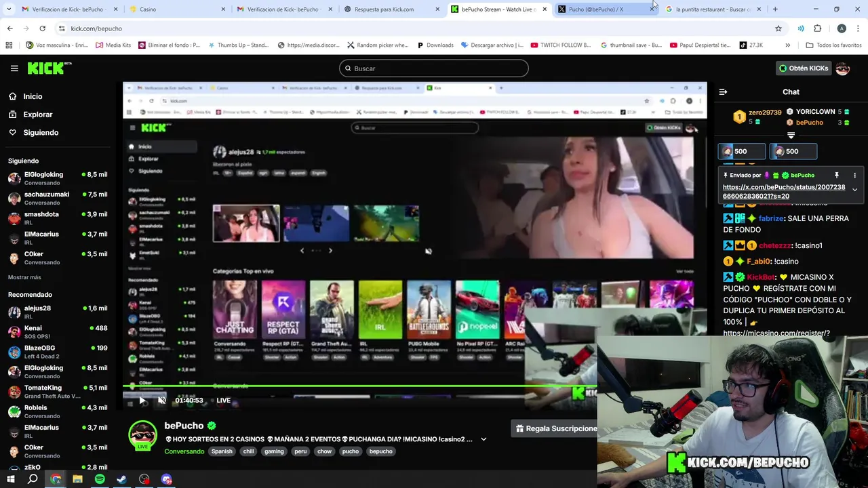868x488 pixels.
Task: Click the chat message options three-dot icon
Action: (x=854, y=176)
